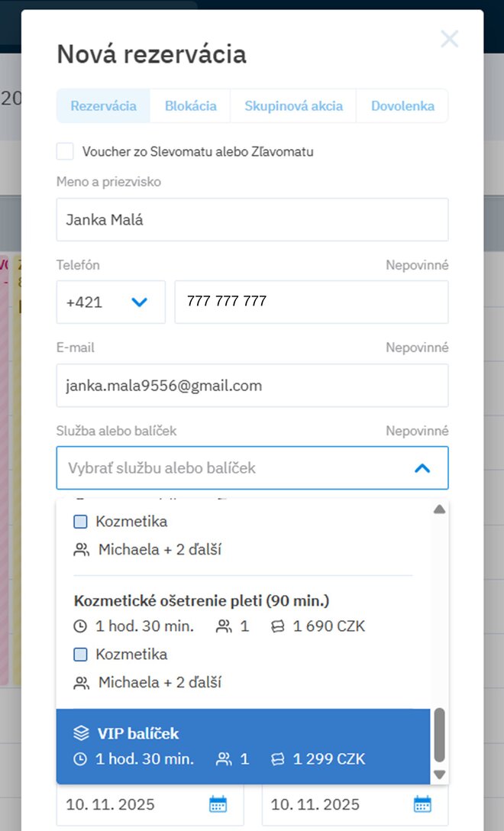Click the VIP balíček package layers icon
Viewport: 504px width, 831px height.
click(x=81, y=733)
